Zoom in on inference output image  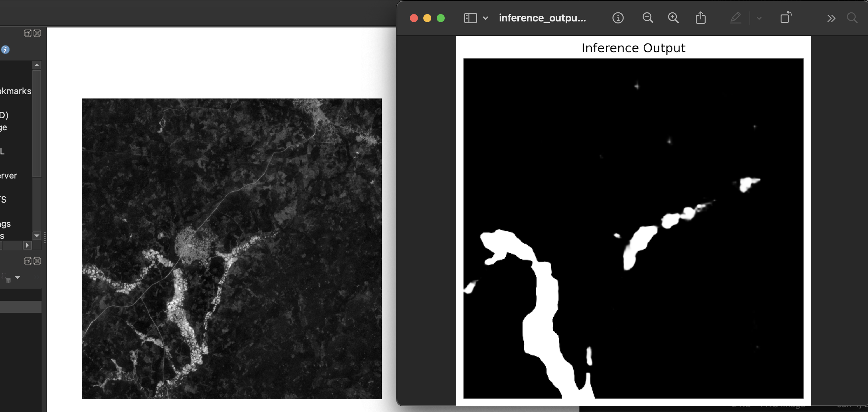673,18
